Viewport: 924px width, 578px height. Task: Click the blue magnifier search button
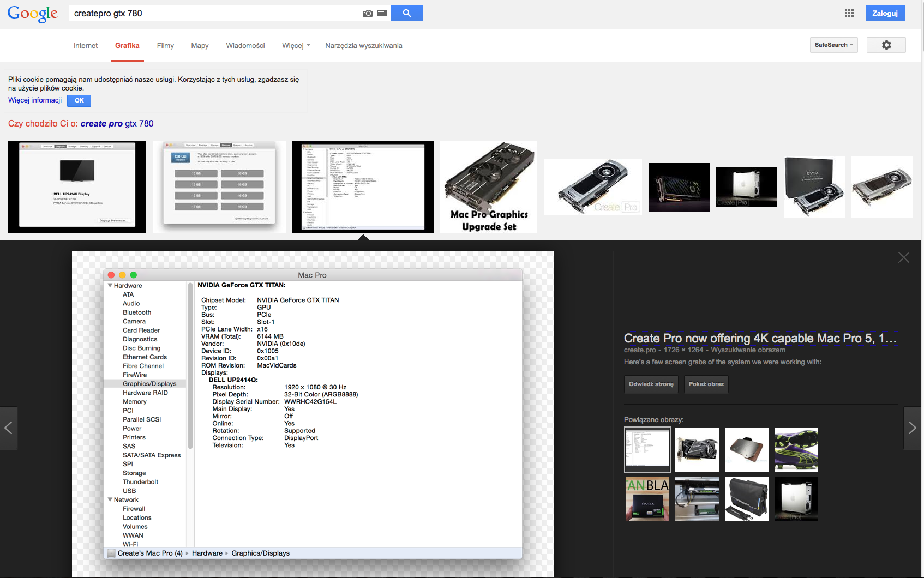[x=407, y=13]
